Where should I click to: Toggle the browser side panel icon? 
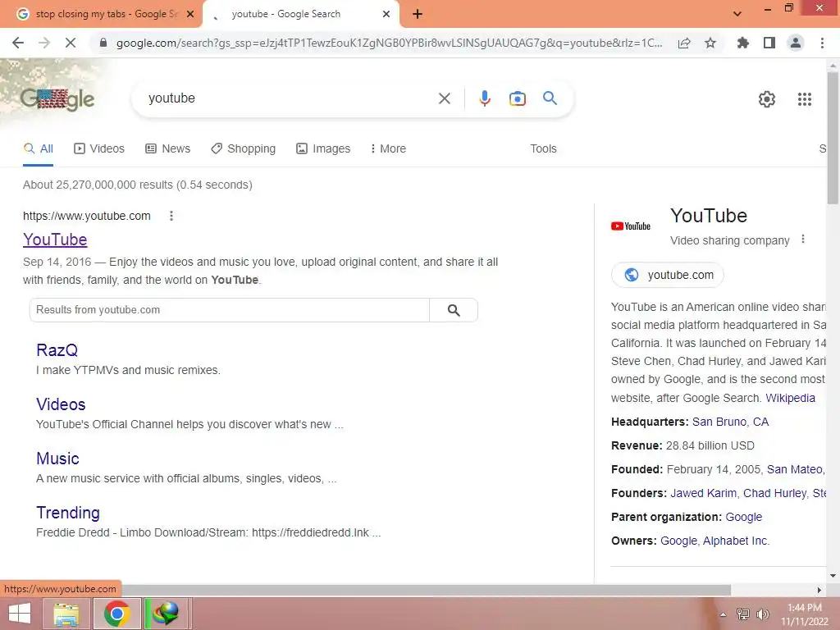coord(769,43)
